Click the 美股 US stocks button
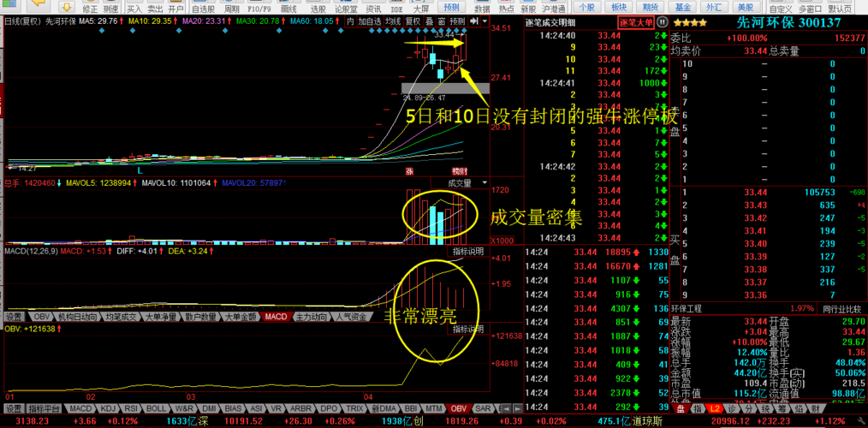 coord(746,7)
